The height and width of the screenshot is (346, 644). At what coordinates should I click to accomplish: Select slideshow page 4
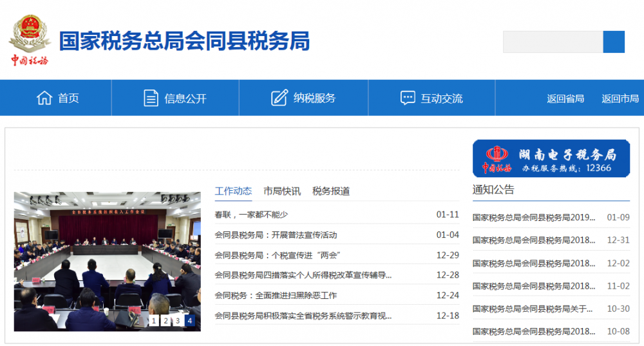point(189,320)
